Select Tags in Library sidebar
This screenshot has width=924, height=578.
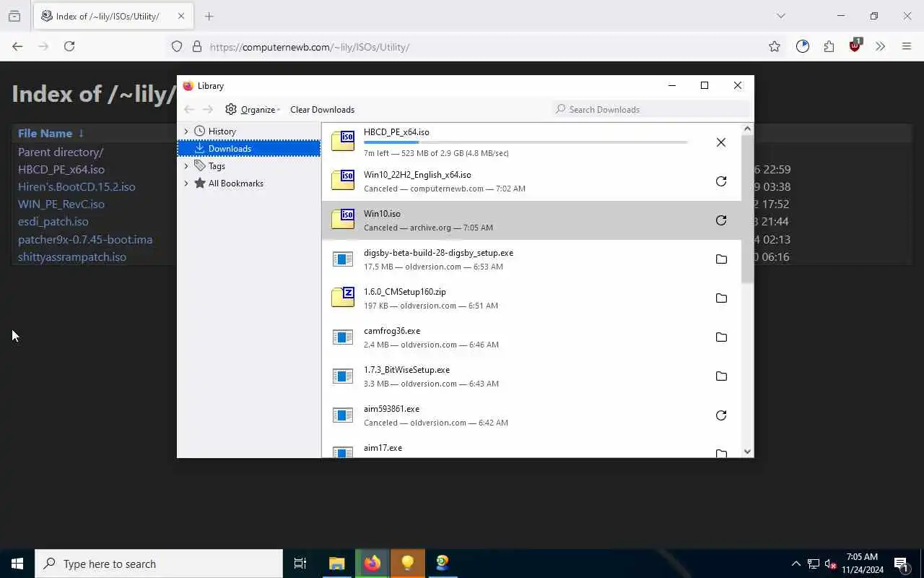pyautogui.click(x=217, y=166)
